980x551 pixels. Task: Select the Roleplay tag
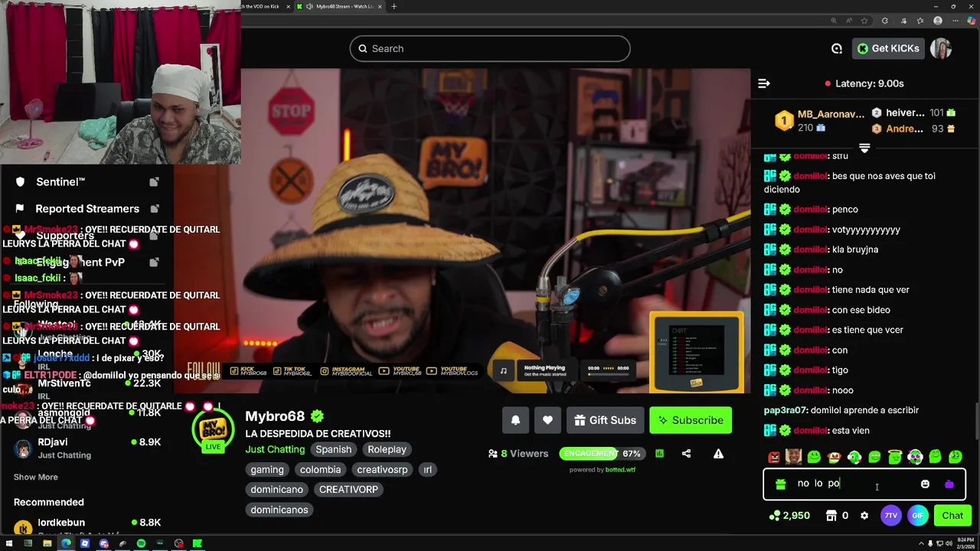coord(387,449)
